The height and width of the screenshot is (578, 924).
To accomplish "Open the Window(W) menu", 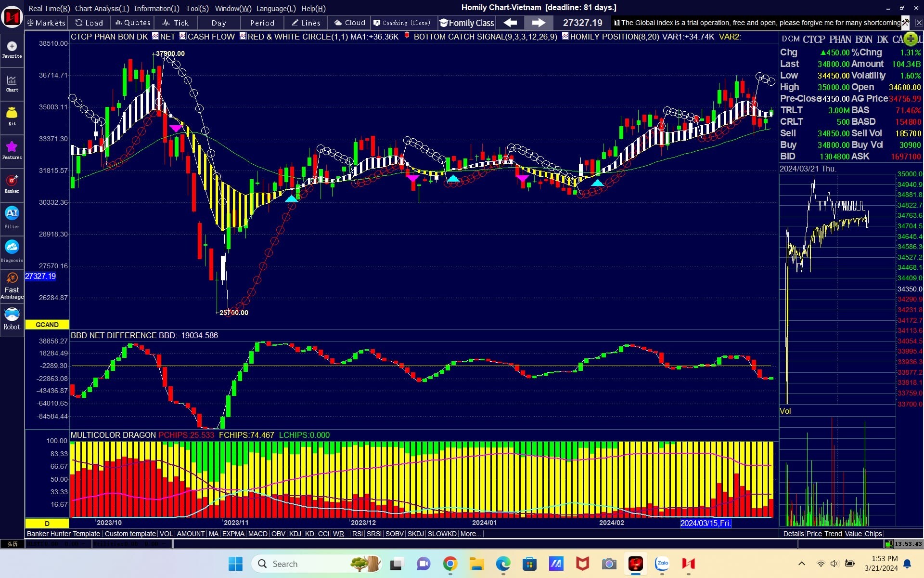I will click(x=233, y=8).
